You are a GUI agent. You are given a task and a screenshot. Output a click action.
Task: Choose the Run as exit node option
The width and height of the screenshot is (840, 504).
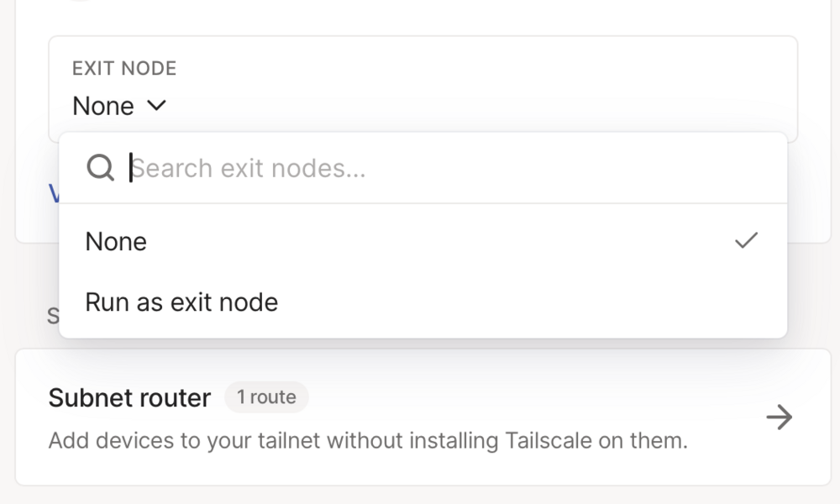(423, 302)
